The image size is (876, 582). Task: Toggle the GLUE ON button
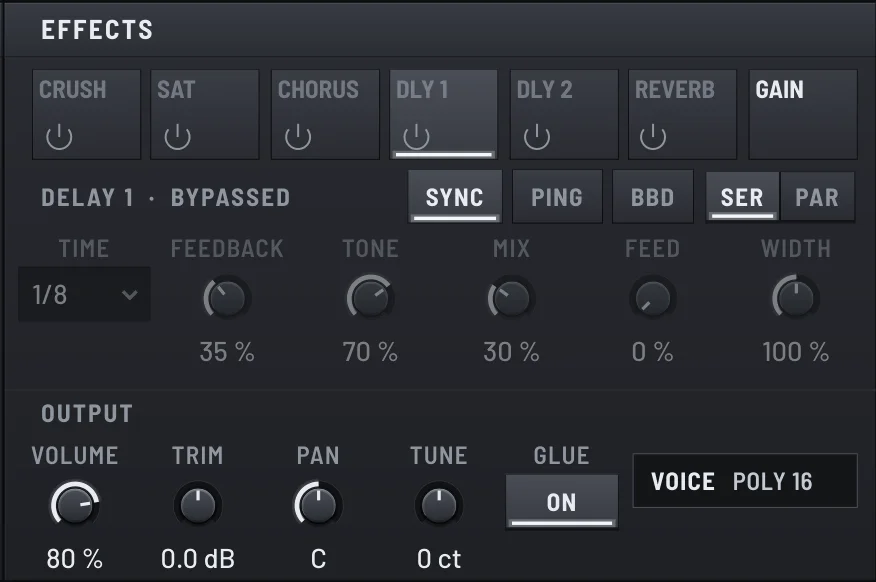[x=562, y=502]
